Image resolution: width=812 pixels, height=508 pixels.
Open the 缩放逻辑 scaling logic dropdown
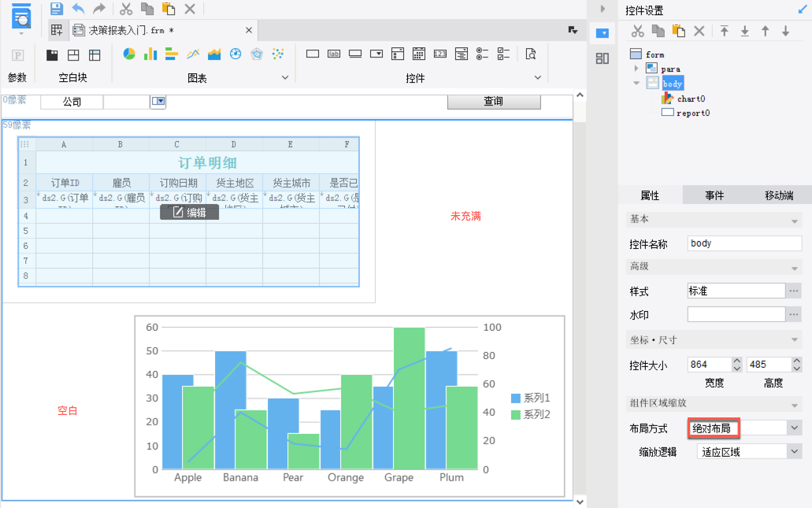pyautogui.click(x=794, y=451)
